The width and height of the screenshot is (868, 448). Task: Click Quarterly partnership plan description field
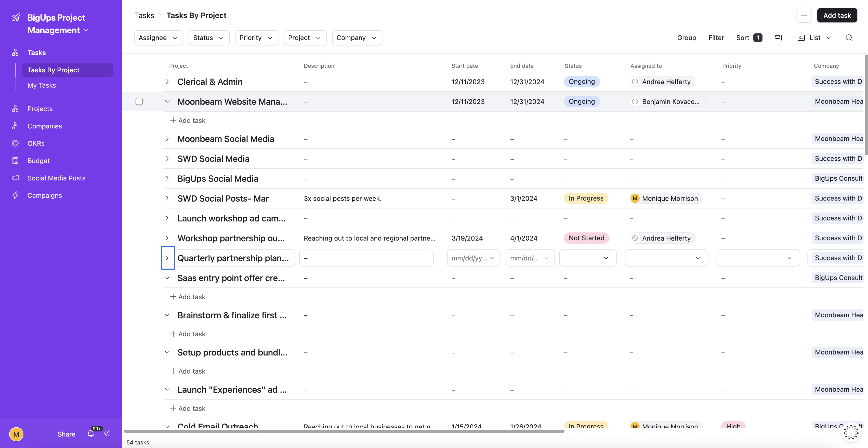click(x=366, y=258)
